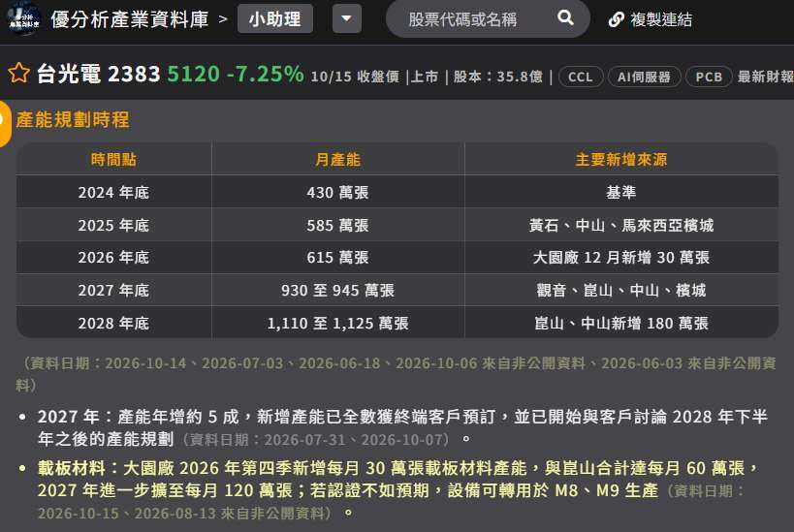The width and height of the screenshot is (794, 532).
Task: Select the 615 萬張 cell
Action: click(x=337, y=258)
